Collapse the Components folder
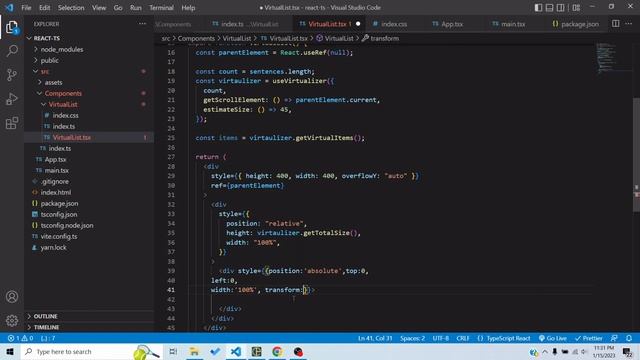Image resolution: width=640 pixels, height=360 pixels. tap(63, 93)
